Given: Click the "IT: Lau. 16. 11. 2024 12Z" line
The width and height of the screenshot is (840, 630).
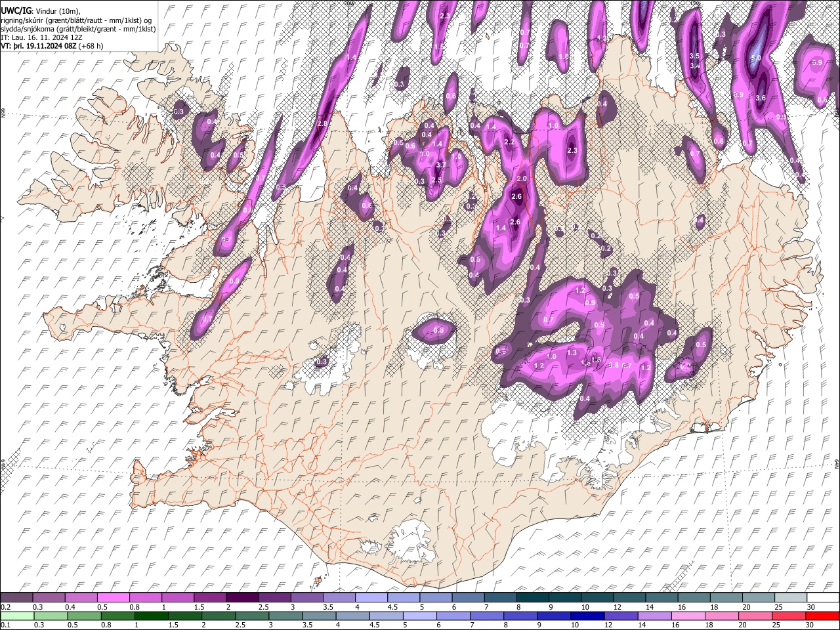Looking at the screenshot, I should [x=41, y=38].
